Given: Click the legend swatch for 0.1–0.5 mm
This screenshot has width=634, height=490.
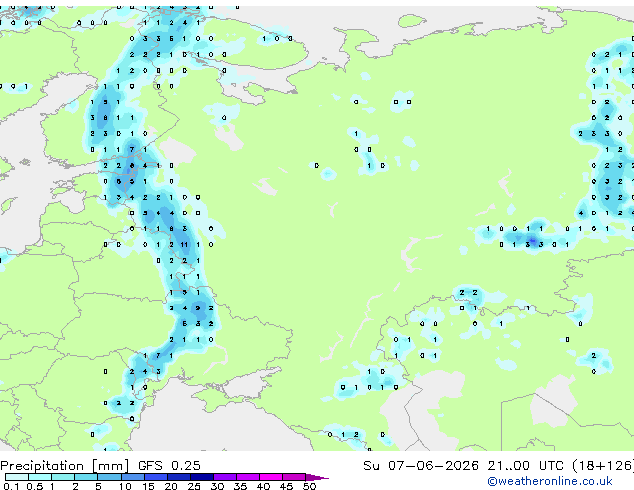Looking at the screenshot, I should 17,477.
